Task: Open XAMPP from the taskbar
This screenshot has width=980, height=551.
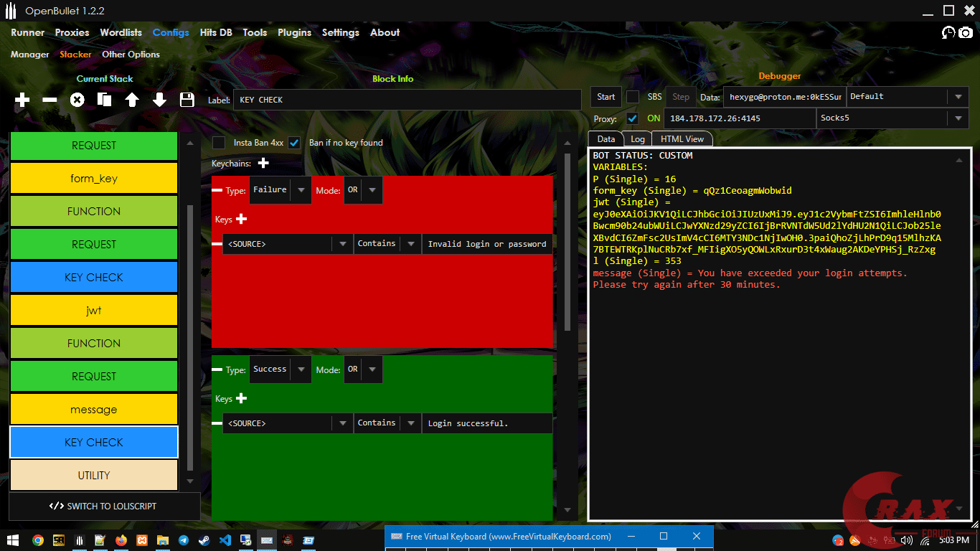Action: (142, 540)
